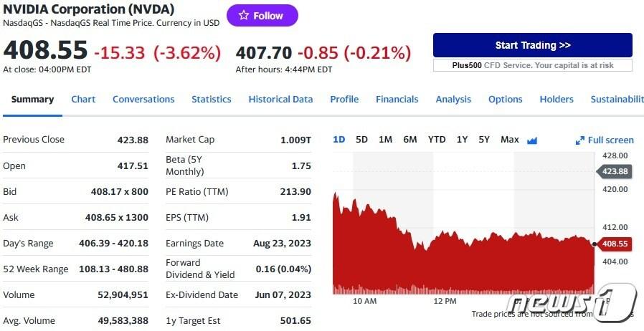Click the 408.55 current price marker
Viewport: 644px width, 331px height.
coord(614,244)
